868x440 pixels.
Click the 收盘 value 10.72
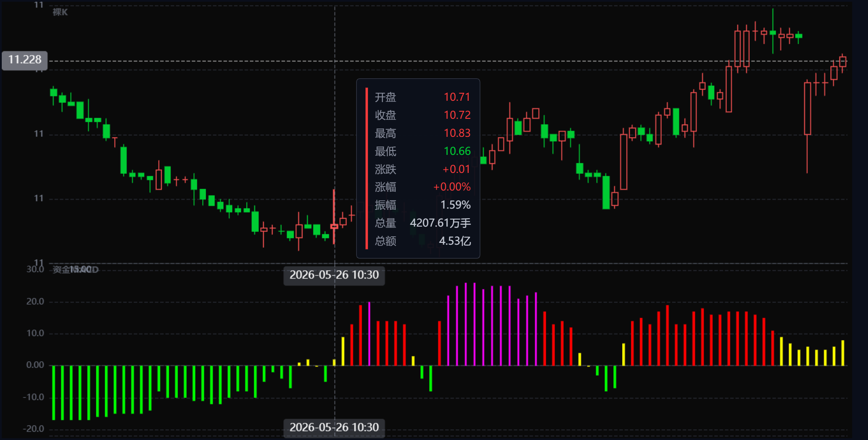coord(457,115)
